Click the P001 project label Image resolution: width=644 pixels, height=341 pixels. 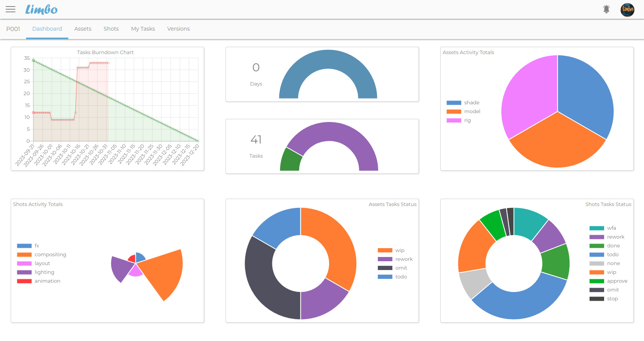13,29
